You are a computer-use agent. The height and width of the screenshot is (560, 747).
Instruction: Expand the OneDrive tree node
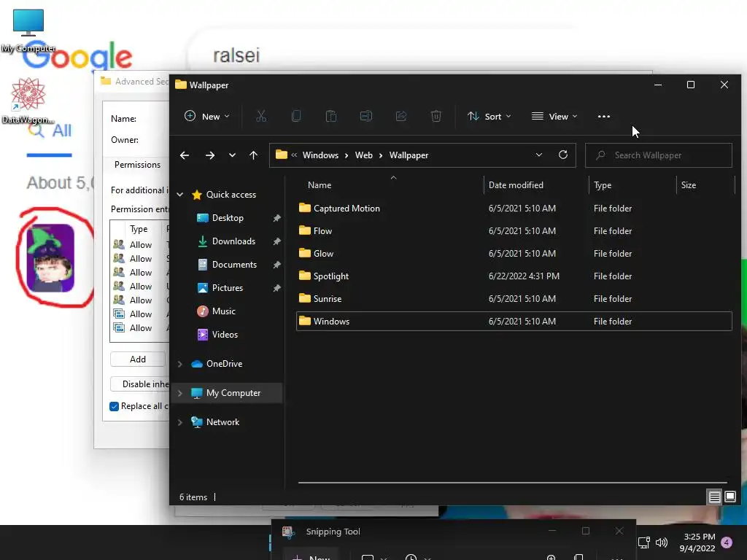(x=180, y=364)
